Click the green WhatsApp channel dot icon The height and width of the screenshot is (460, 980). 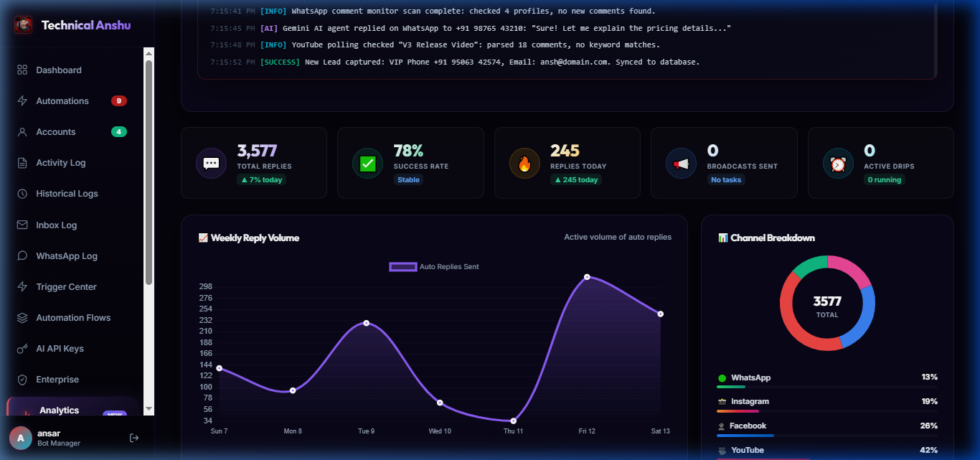point(722,378)
